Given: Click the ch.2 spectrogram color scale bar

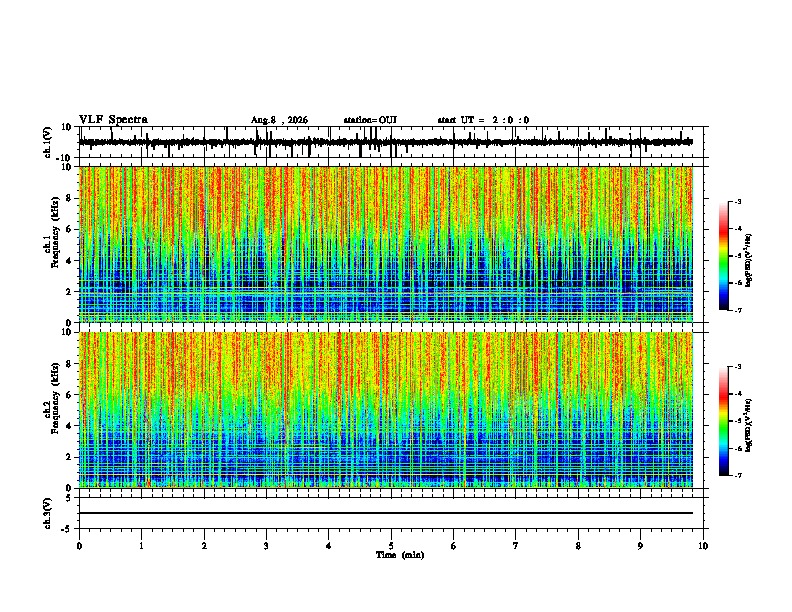Looking at the screenshot, I should tap(724, 421).
